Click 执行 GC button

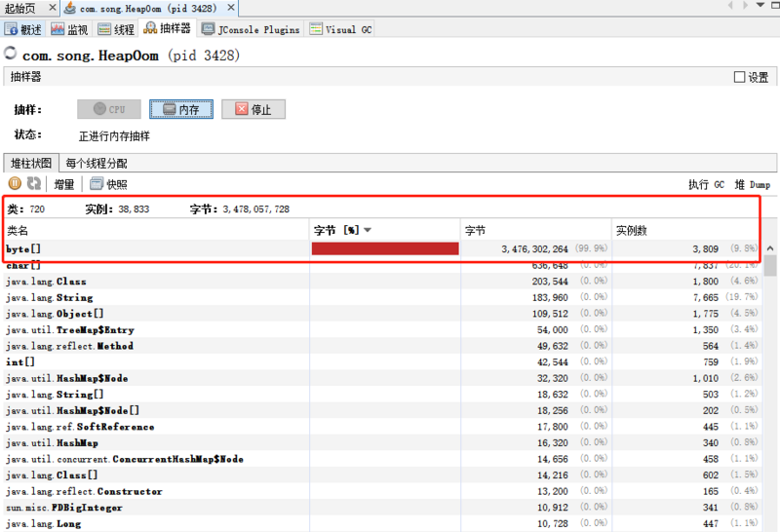coord(706,184)
